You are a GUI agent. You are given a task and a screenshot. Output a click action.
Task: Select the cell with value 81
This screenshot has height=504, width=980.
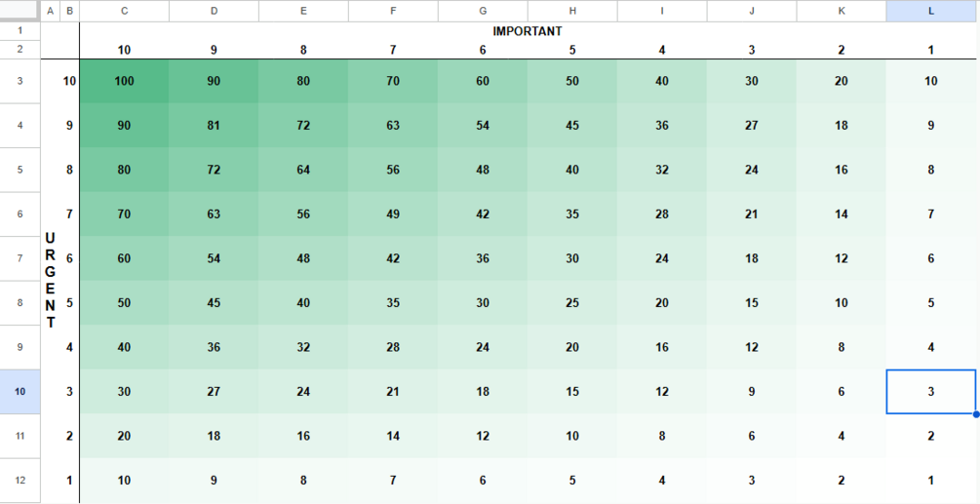[x=214, y=126]
